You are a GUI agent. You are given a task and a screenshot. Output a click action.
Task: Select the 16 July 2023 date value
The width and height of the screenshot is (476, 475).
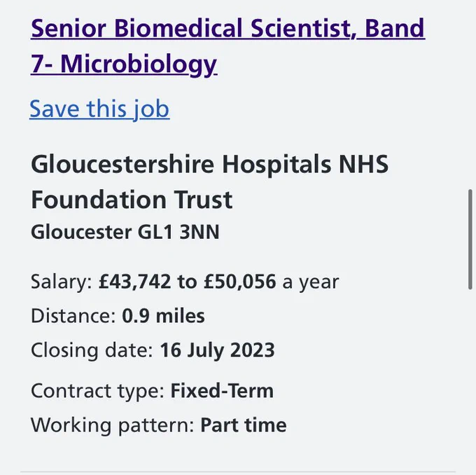tap(218, 350)
